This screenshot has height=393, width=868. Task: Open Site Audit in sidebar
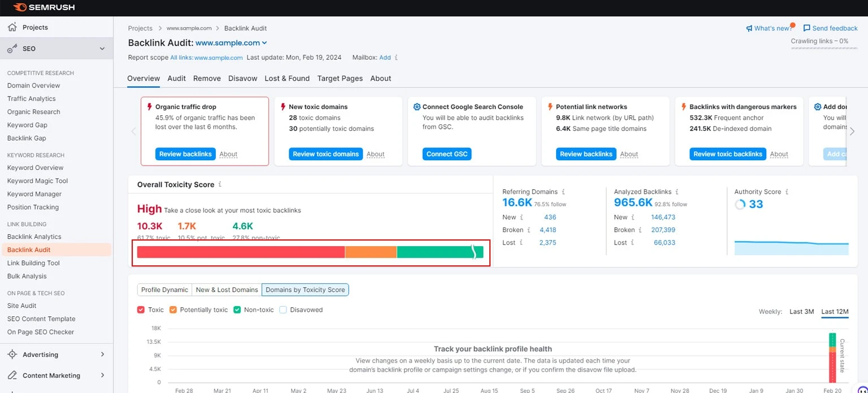(x=22, y=306)
